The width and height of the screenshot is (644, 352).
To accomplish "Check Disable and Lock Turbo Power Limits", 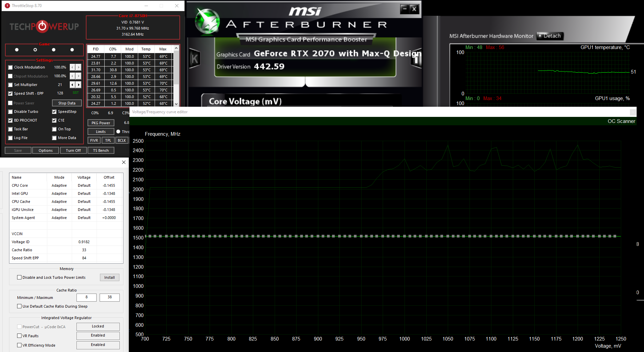I will point(19,277).
